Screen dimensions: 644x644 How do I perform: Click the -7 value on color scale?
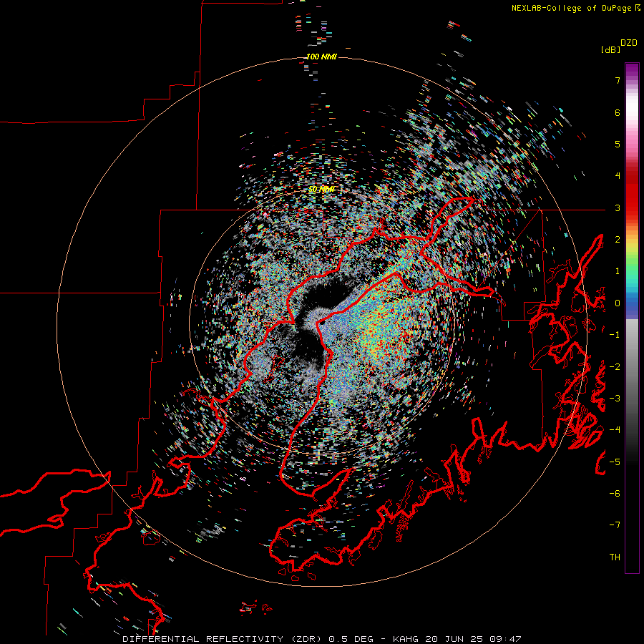[x=615, y=525]
